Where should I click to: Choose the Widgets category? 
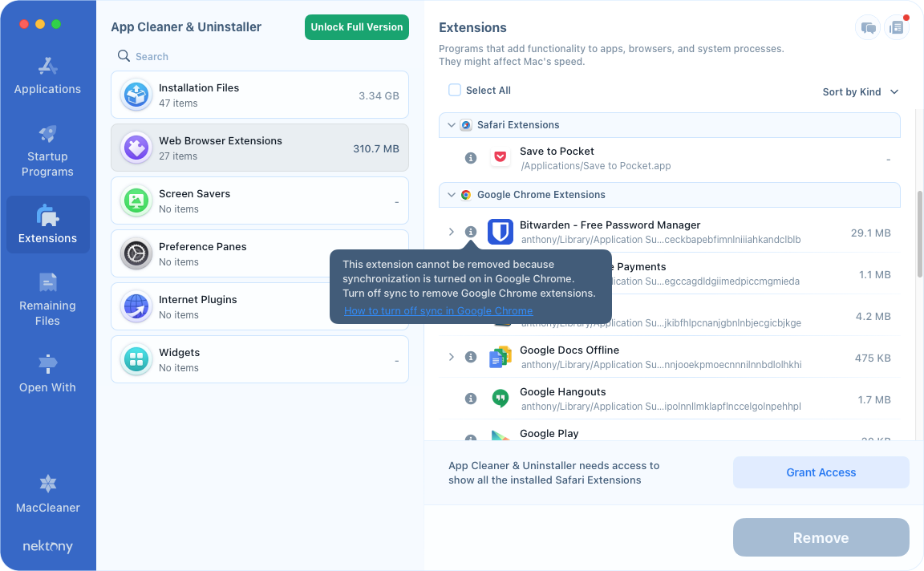point(260,360)
